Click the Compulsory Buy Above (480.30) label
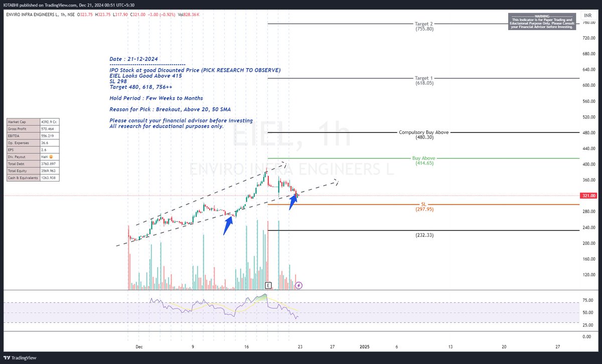The image size is (602, 364). click(x=424, y=134)
